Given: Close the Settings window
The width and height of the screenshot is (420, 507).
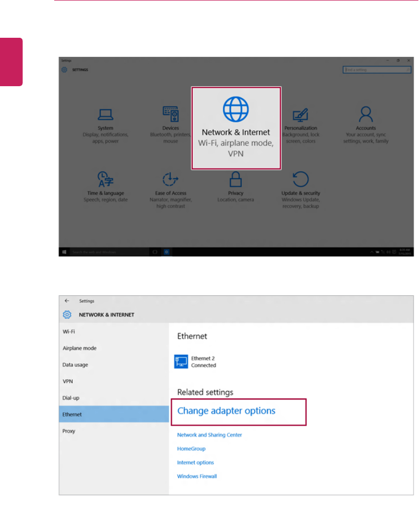Looking at the screenshot, I should (409, 61).
